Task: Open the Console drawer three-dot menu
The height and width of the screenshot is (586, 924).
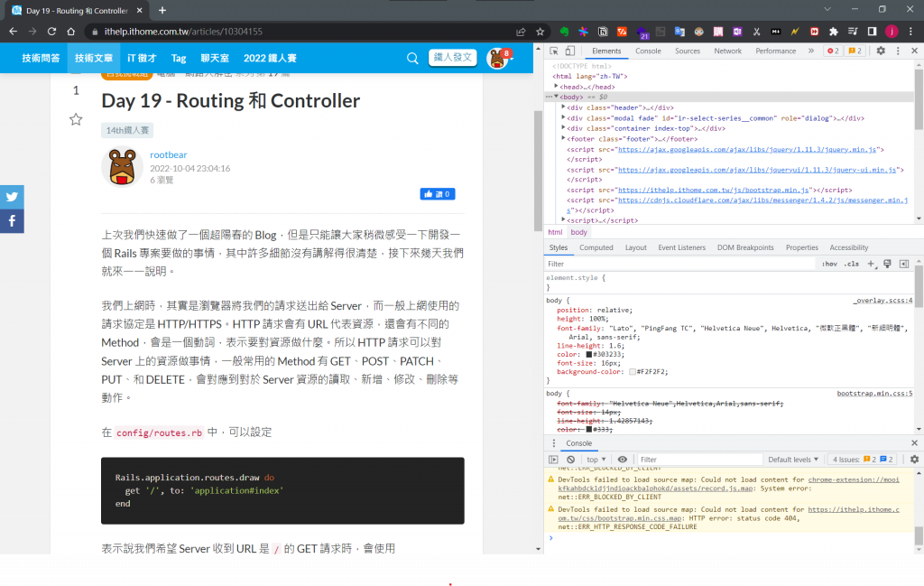Action: 553,443
